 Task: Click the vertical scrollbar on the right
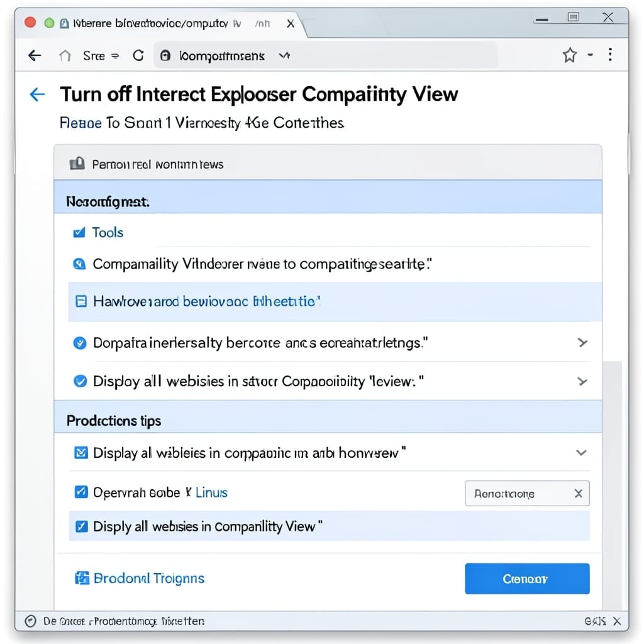[612, 485]
